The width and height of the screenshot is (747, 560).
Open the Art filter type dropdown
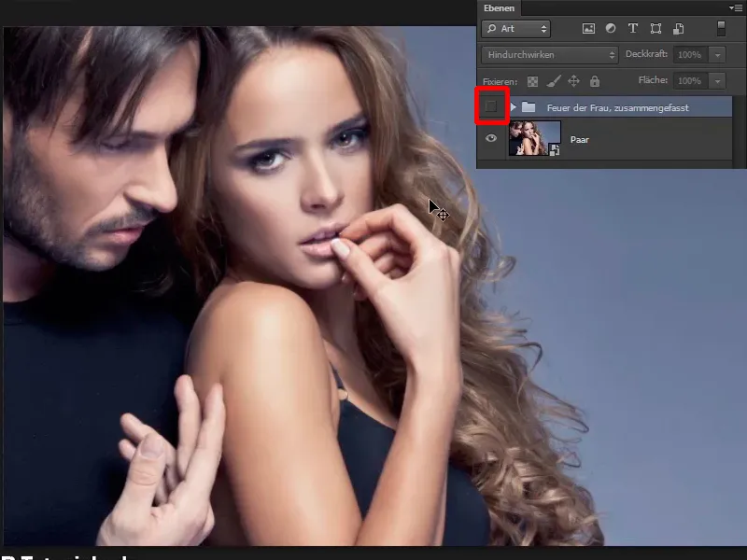pos(516,29)
